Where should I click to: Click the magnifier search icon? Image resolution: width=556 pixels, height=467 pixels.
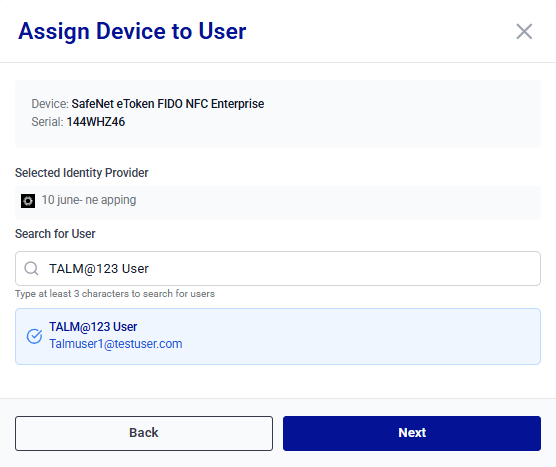click(x=31, y=269)
